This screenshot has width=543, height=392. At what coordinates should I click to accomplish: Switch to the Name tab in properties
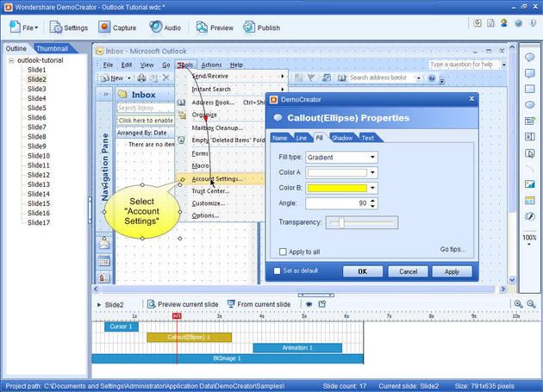[x=280, y=138]
